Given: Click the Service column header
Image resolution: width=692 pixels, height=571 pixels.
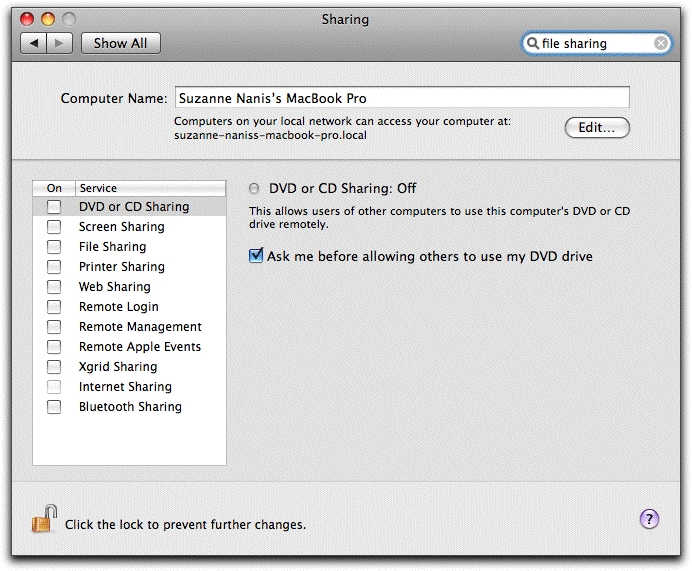Looking at the screenshot, I should click(98, 188).
